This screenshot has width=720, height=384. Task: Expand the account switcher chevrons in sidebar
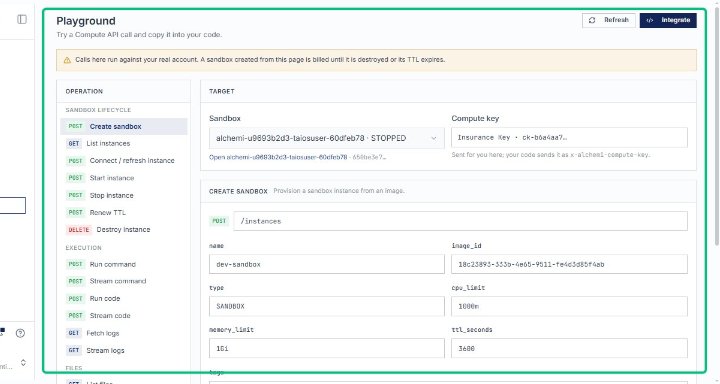click(x=23, y=363)
